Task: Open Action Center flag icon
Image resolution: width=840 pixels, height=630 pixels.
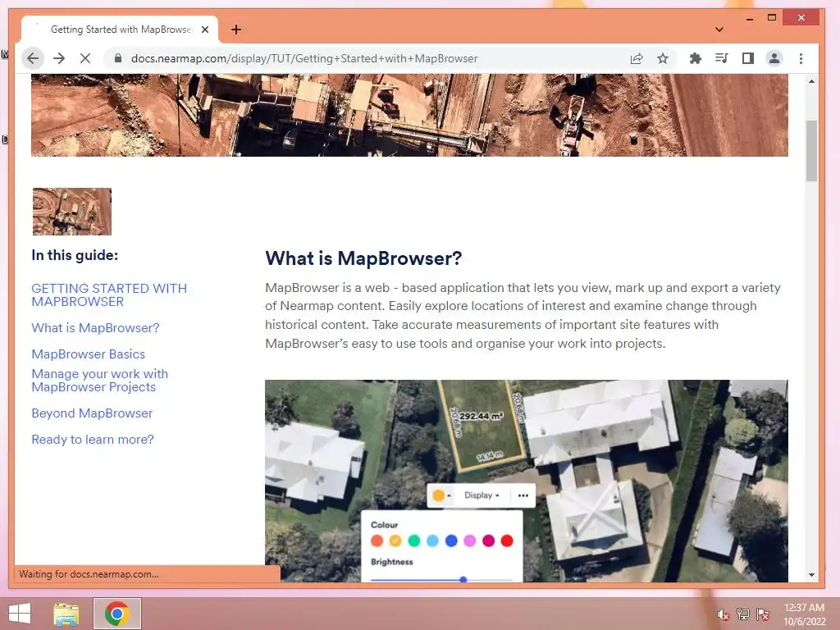Action: pyautogui.click(x=763, y=614)
